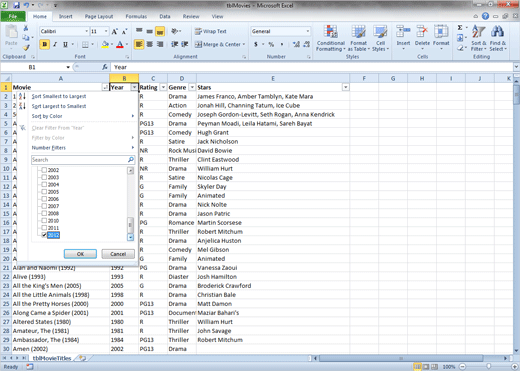The width and height of the screenshot is (520, 371).
Task: Check the 2006 year filter checkbox
Action: click(44, 199)
